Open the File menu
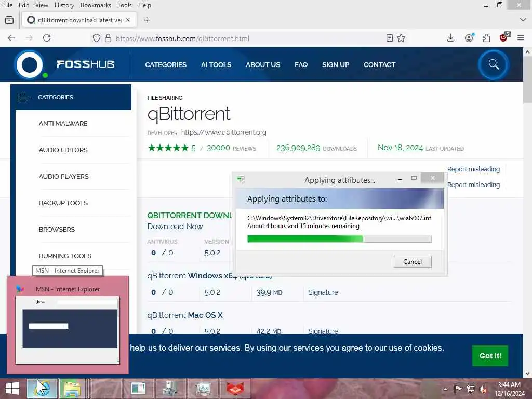 [7, 5]
